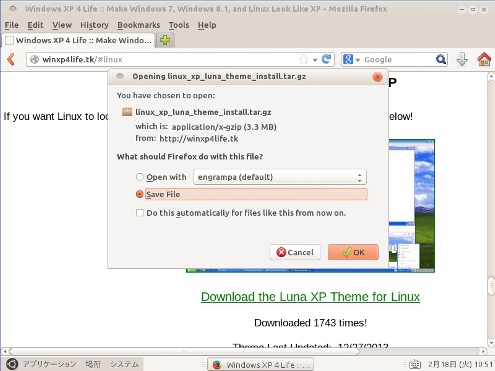Go to the home page icon
This screenshot has height=371, width=495.
tap(484, 59)
